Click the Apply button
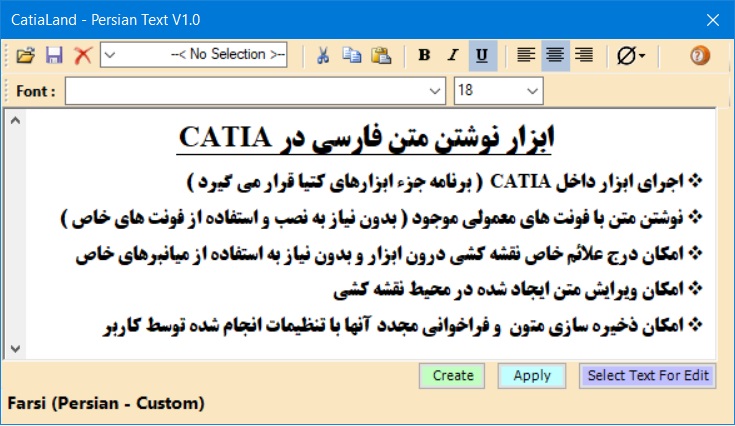The image size is (735, 426). [532, 375]
